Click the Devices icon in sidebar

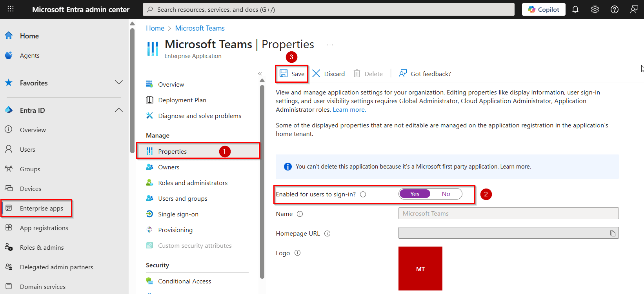(x=9, y=189)
